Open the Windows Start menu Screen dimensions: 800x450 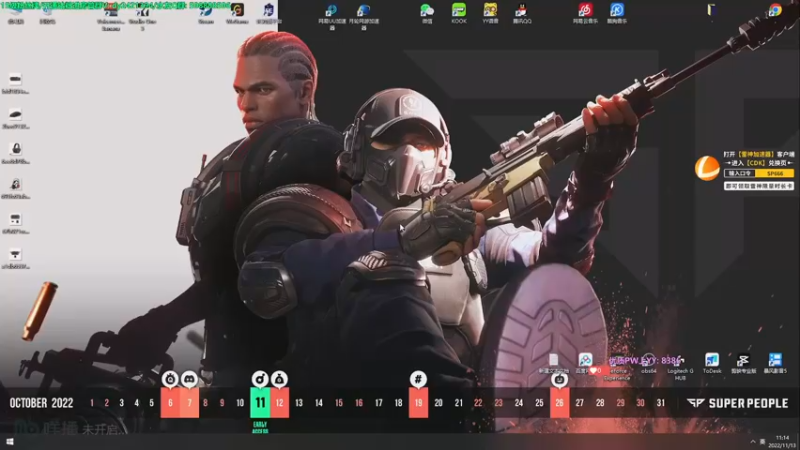pos(9,442)
